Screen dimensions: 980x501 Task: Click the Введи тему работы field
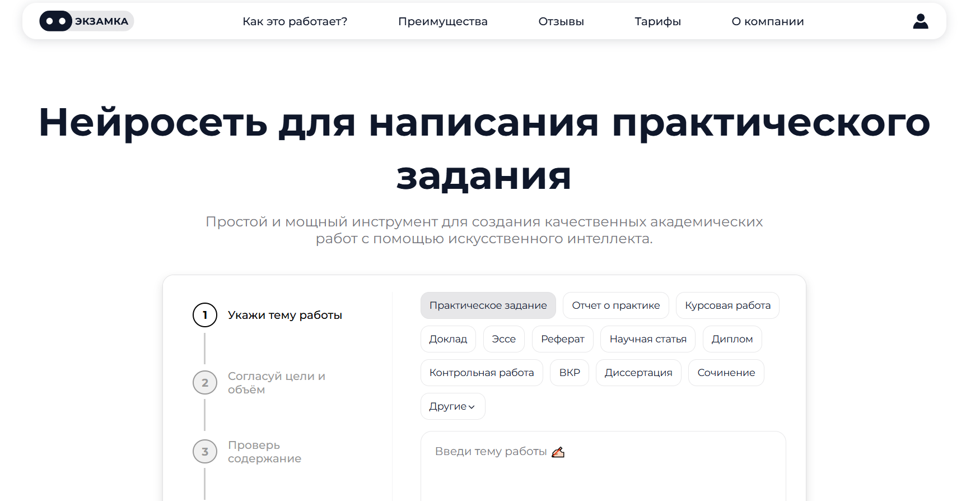pyautogui.click(x=603, y=465)
